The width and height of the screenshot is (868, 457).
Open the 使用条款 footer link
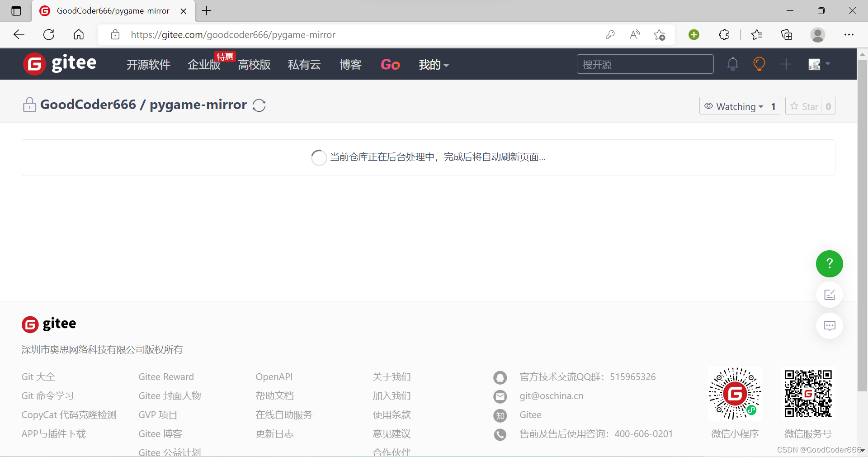[x=392, y=415]
